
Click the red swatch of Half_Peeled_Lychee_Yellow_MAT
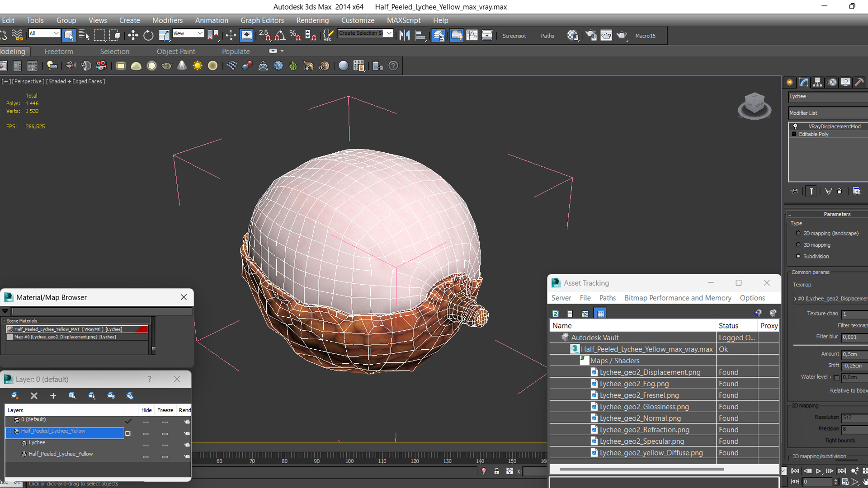tap(142, 329)
